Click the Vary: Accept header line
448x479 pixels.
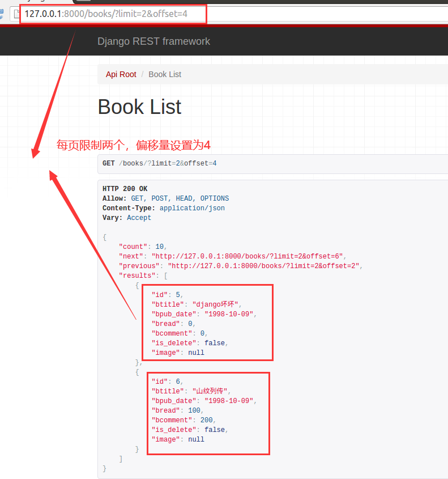tap(127, 218)
